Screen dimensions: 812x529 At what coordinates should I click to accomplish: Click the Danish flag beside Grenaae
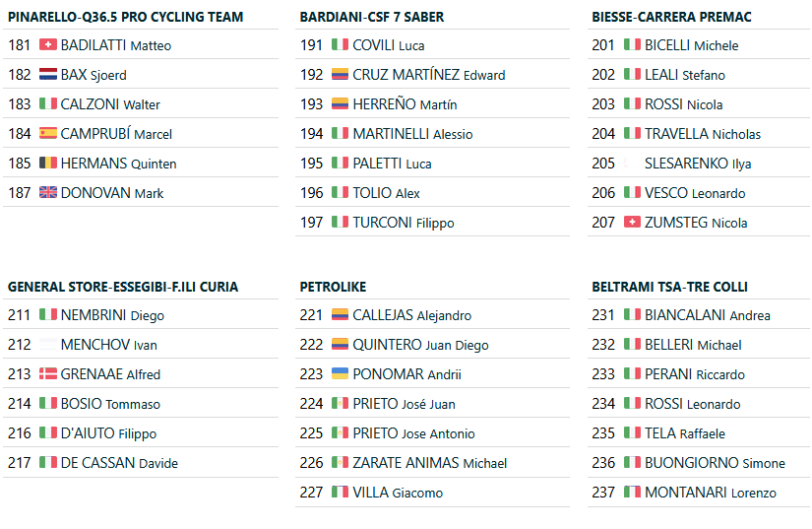tap(47, 374)
